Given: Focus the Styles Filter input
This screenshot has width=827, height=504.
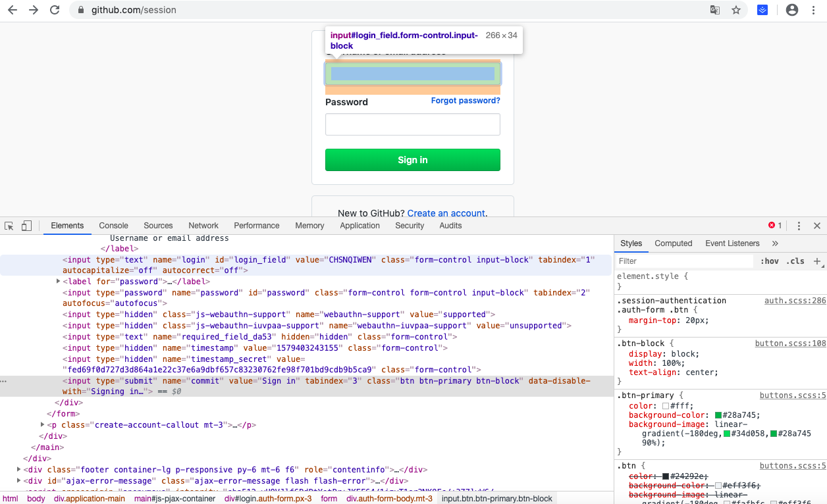Looking at the screenshot, I should (x=685, y=261).
